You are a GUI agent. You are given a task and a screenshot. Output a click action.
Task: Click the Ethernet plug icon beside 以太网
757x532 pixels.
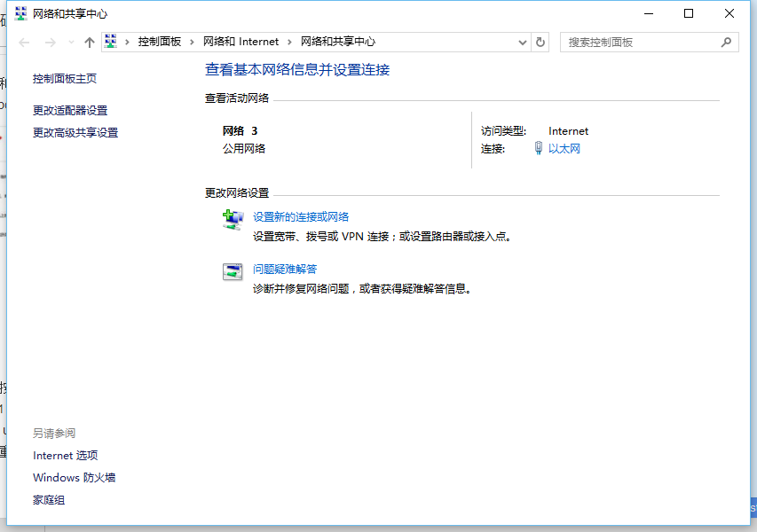tap(539, 148)
